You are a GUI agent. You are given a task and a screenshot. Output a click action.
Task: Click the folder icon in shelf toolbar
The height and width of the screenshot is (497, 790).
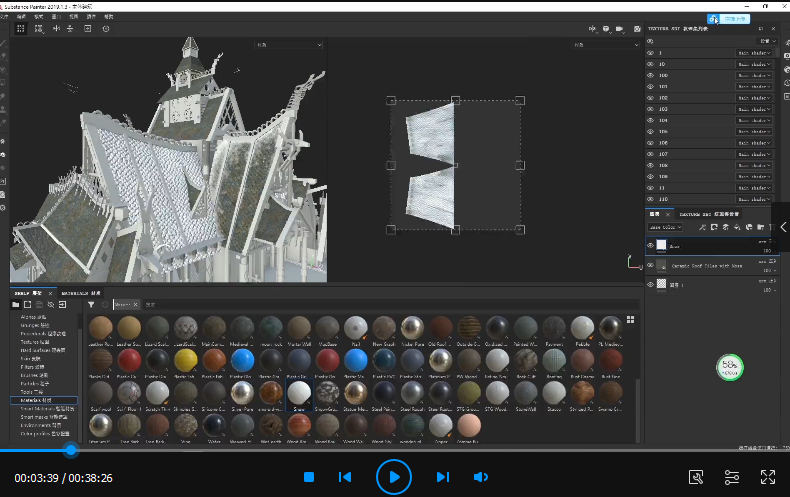click(15, 304)
